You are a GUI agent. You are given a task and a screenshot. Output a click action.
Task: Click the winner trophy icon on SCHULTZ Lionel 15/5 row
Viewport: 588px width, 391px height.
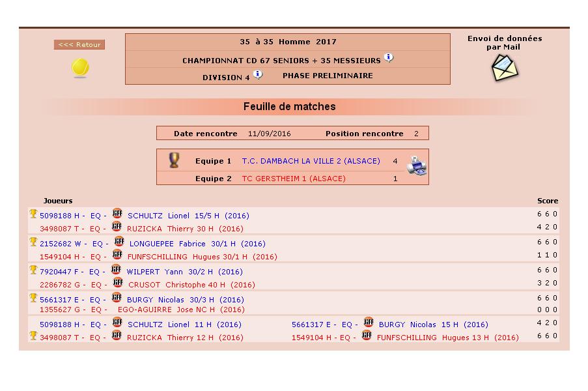pyautogui.click(x=33, y=214)
